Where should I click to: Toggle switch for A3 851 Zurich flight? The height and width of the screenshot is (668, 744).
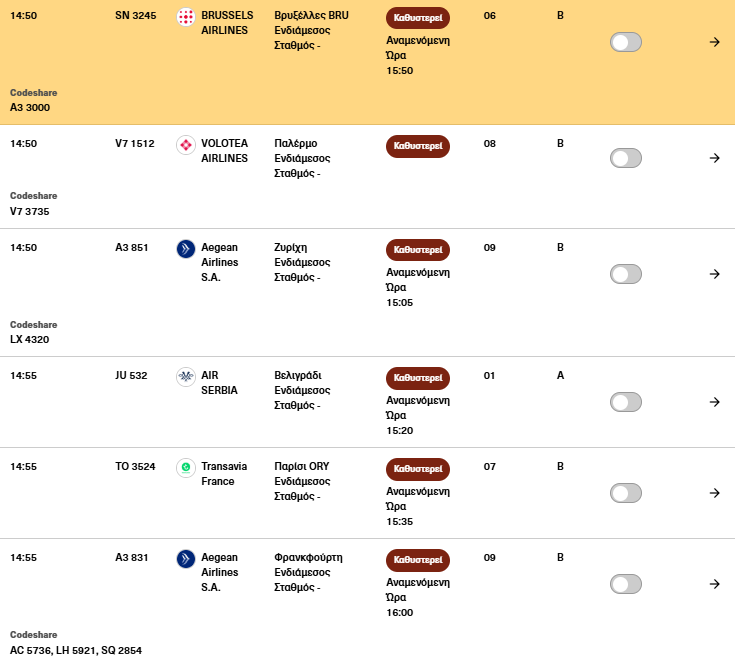[626, 274]
